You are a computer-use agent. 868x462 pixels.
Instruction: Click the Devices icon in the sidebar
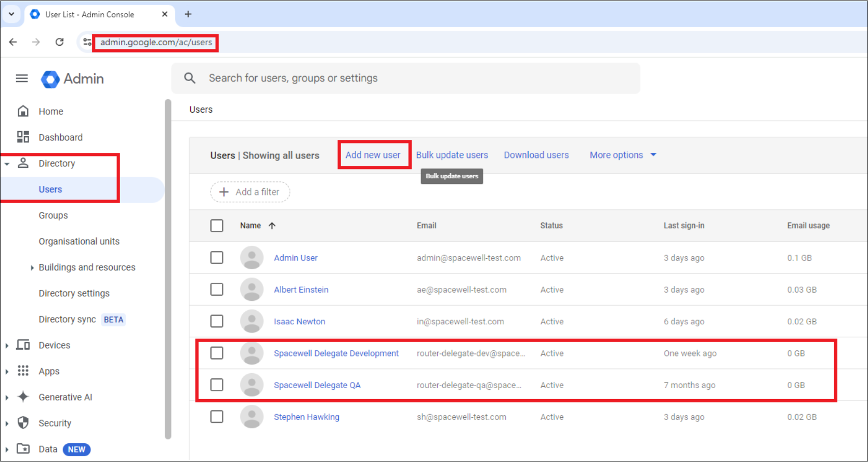tap(23, 345)
